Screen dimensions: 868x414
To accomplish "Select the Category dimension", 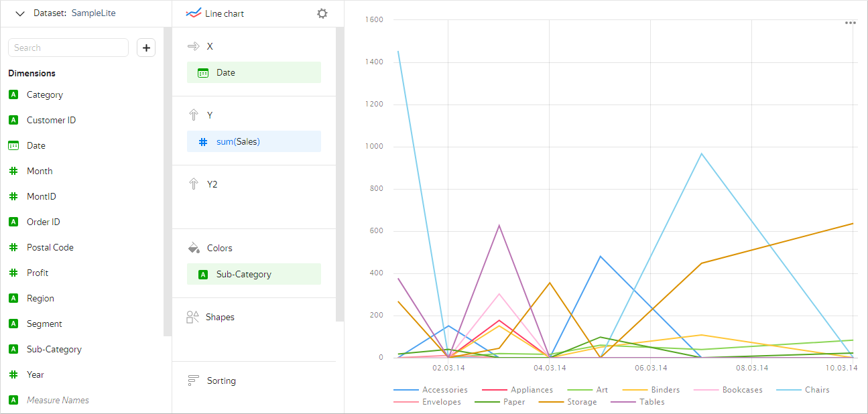I will click(44, 95).
